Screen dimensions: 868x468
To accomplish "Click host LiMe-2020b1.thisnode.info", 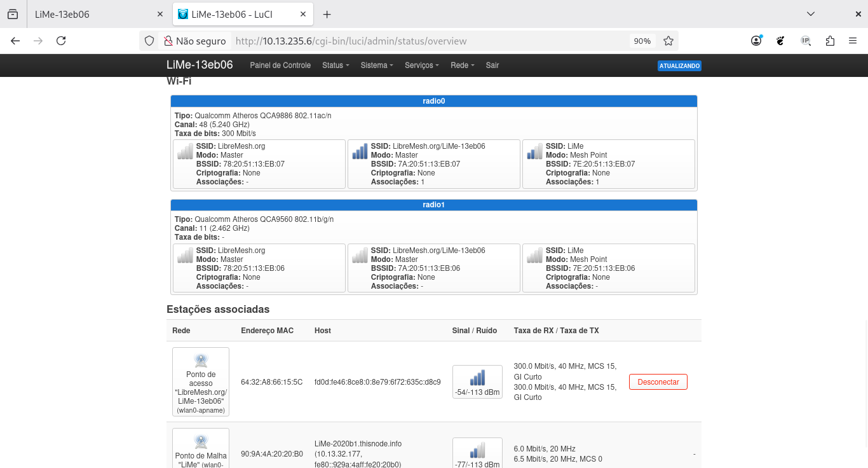I will coord(358,444).
